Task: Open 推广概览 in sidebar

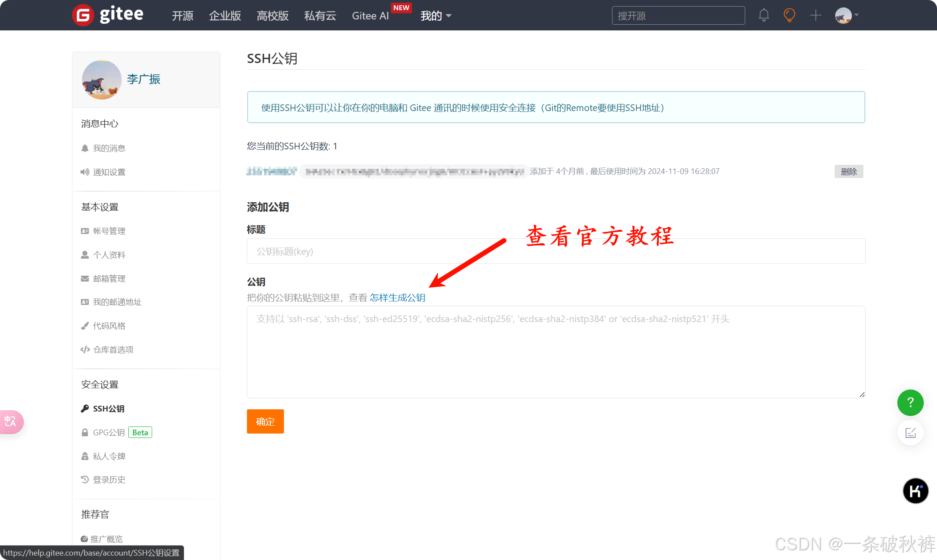Action: [106, 539]
